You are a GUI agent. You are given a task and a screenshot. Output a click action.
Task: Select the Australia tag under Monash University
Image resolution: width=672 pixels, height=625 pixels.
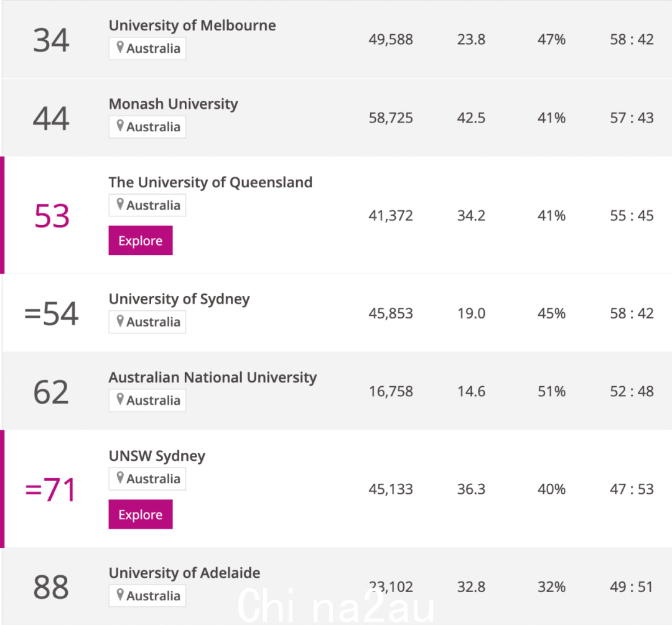coord(147,127)
